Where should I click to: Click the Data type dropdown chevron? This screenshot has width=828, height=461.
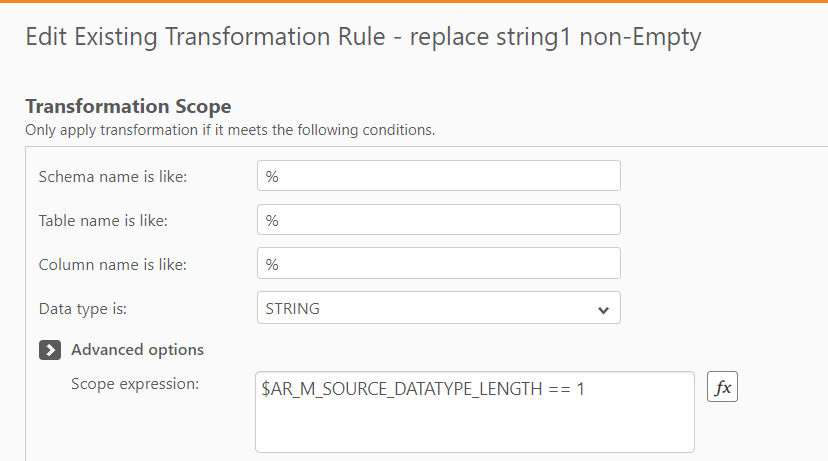pos(603,310)
